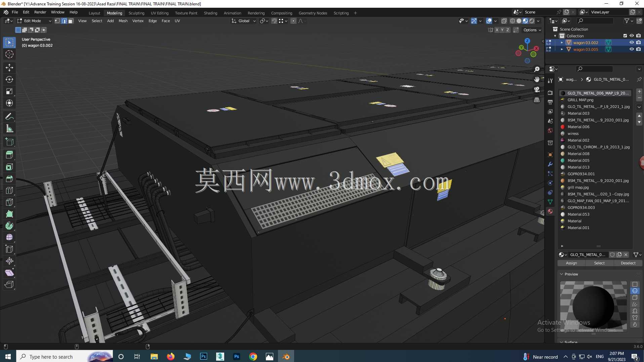Toggle snapping magnet
Image resolution: width=644 pixels, height=362 pixels.
pos(274,21)
